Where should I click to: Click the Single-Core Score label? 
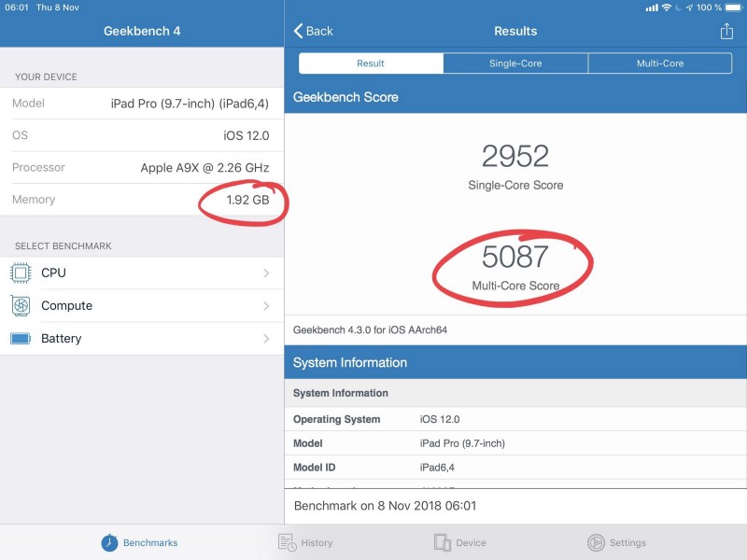(x=515, y=185)
